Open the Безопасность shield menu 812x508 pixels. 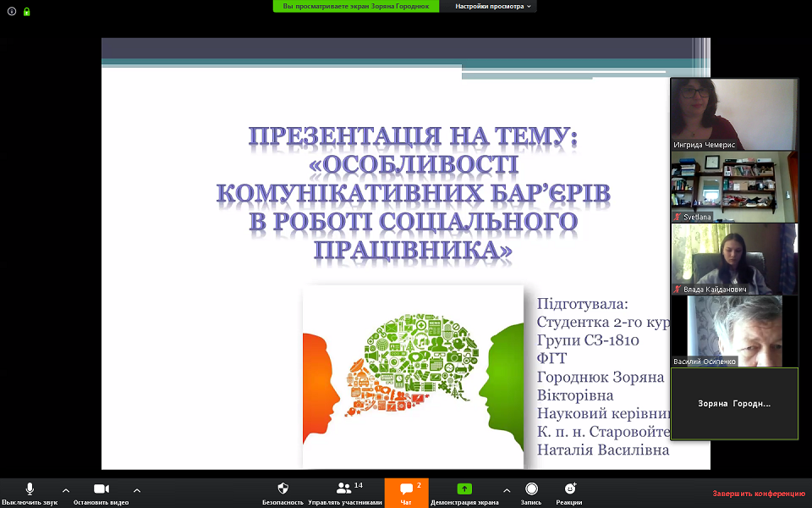[283, 494]
